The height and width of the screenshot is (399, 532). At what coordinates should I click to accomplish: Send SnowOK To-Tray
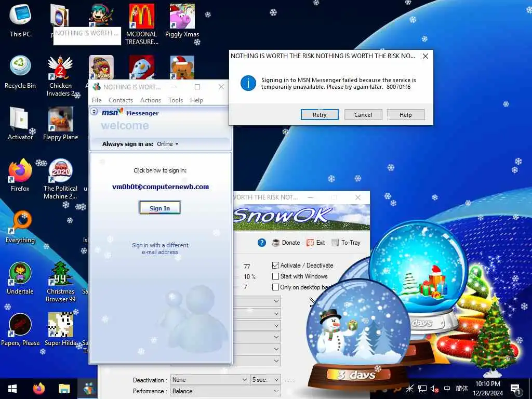click(x=345, y=243)
